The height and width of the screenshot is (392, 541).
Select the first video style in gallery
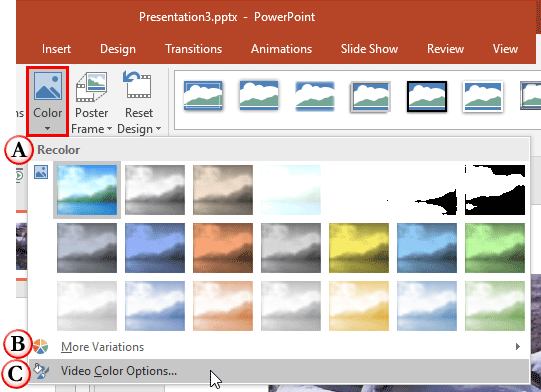pyautogui.click(x=203, y=96)
